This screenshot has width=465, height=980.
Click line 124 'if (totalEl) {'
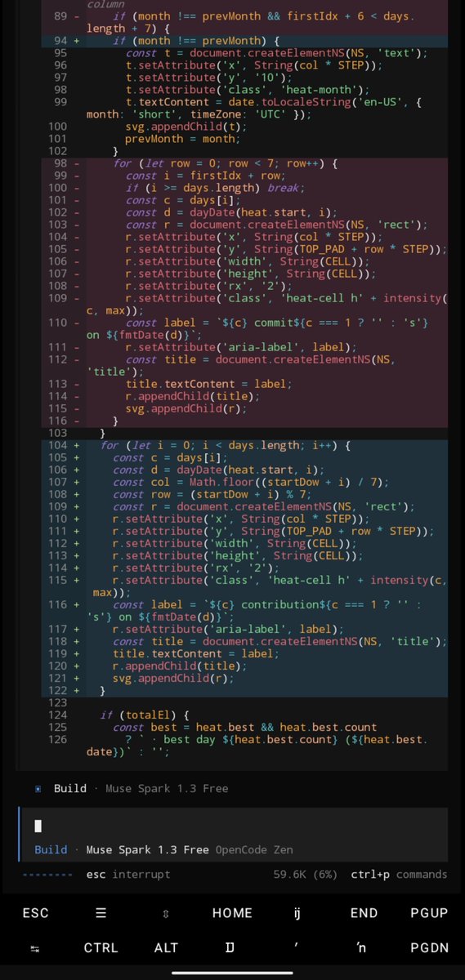point(244,715)
